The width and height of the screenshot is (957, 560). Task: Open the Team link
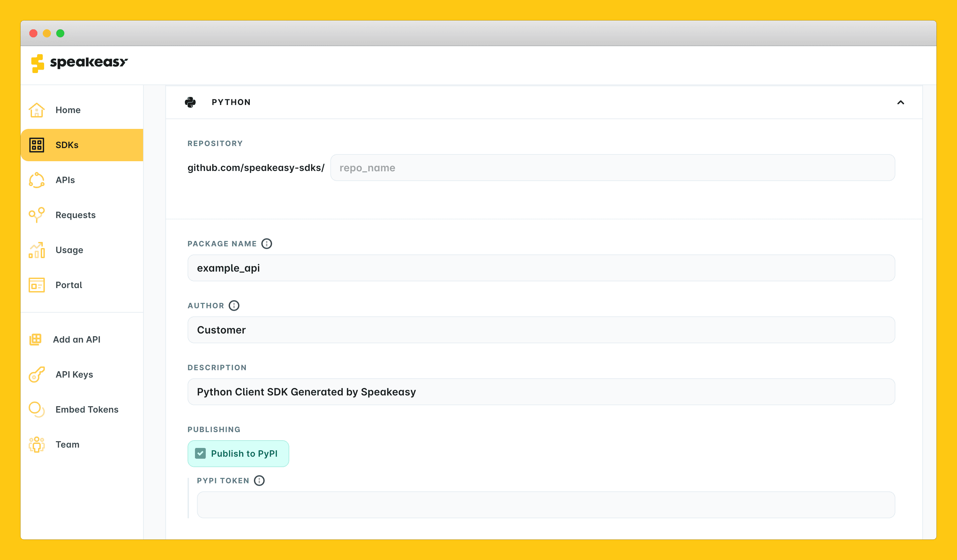tap(82, 444)
